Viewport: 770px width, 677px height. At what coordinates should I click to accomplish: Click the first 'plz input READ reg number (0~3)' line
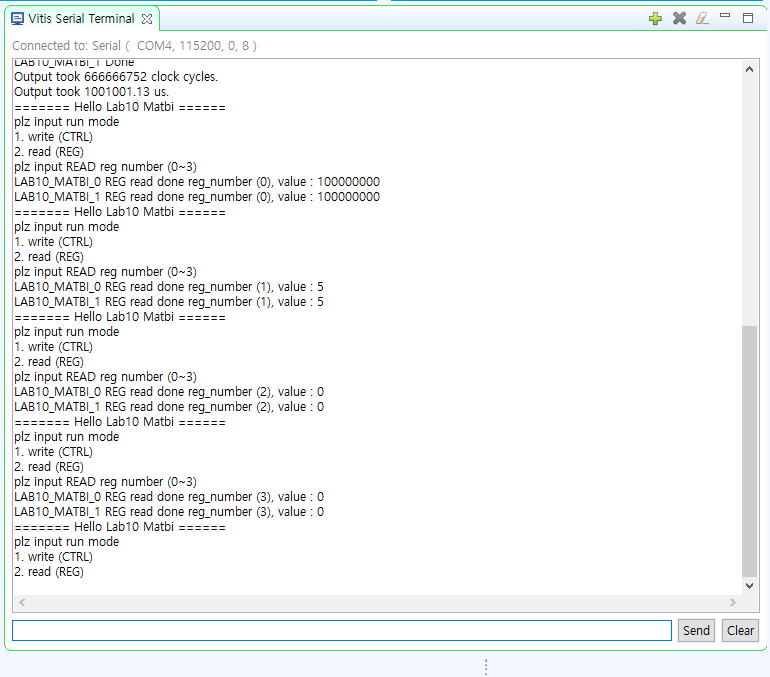tap(106, 167)
